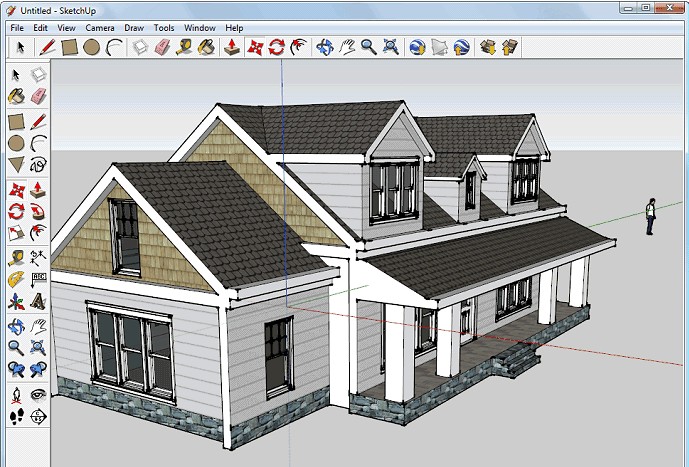Open the Tools menu
Viewport: 689px width, 467px height.
tap(164, 28)
